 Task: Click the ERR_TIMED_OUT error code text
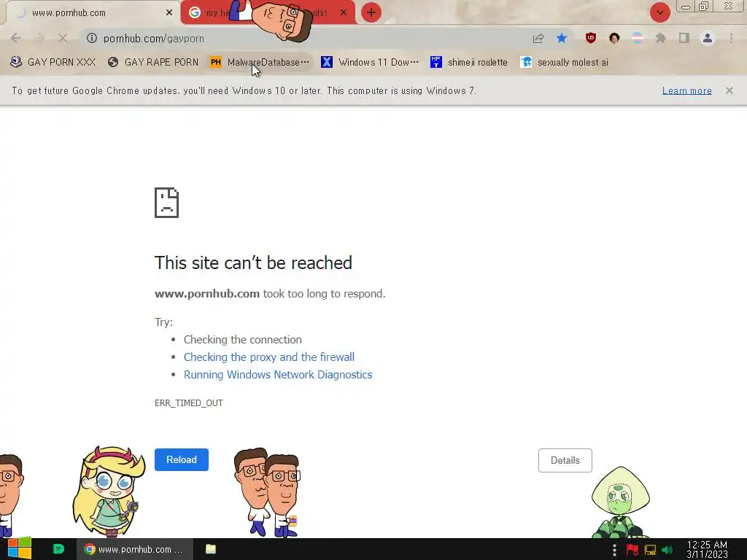pos(189,402)
